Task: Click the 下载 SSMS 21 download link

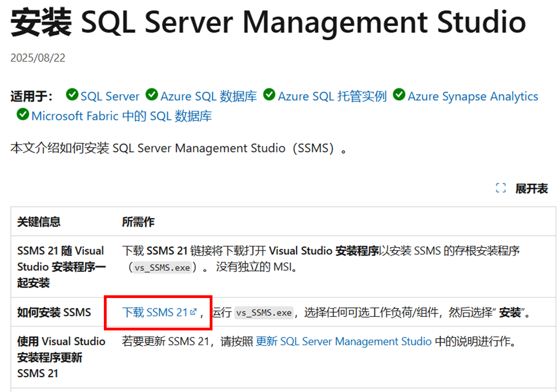Action: pyautogui.click(x=155, y=313)
